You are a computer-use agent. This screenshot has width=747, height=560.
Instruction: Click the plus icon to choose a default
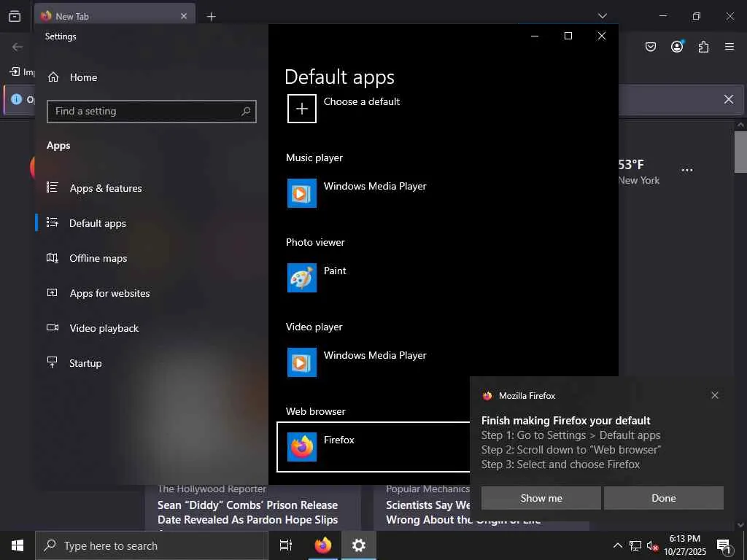(x=301, y=109)
